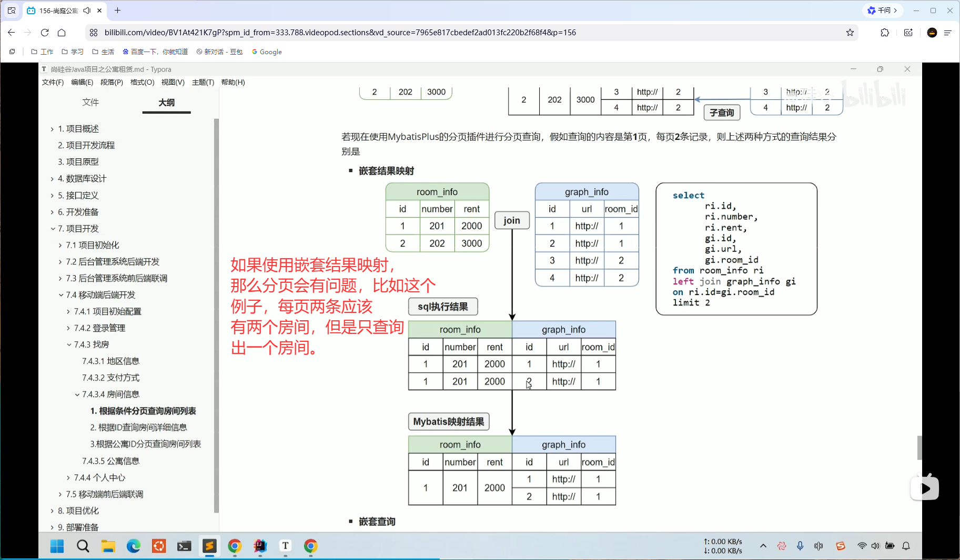
Task: Bookmark this page with the star icon
Action: [850, 33]
